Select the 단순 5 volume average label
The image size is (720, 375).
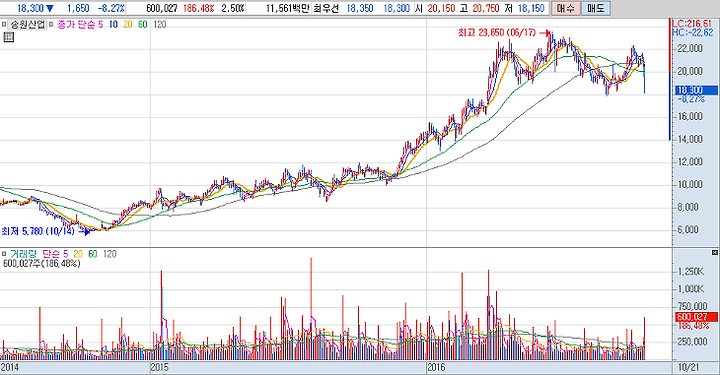pyautogui.click(x=55, y=254)
